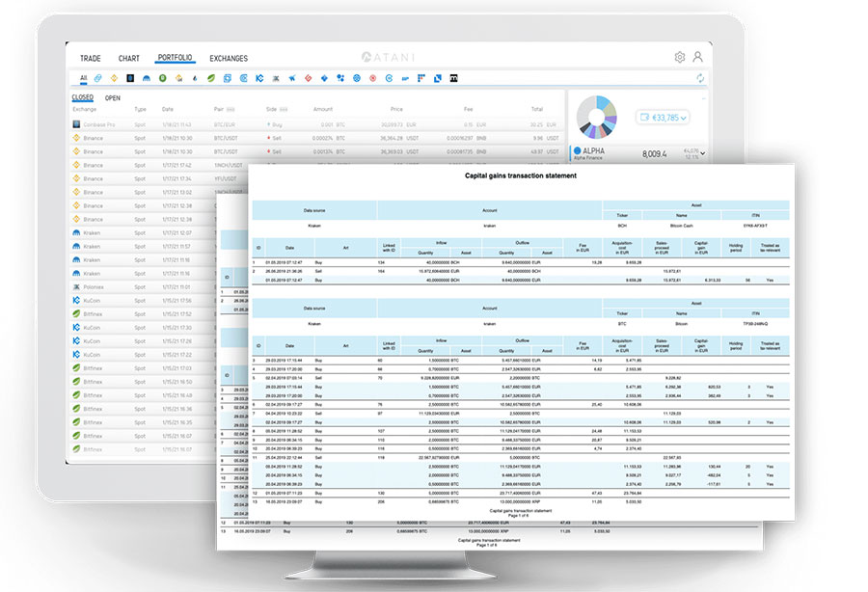Open the settings gear icon
The width and height of the screenshot is (868, 592).
pos(680,57)
